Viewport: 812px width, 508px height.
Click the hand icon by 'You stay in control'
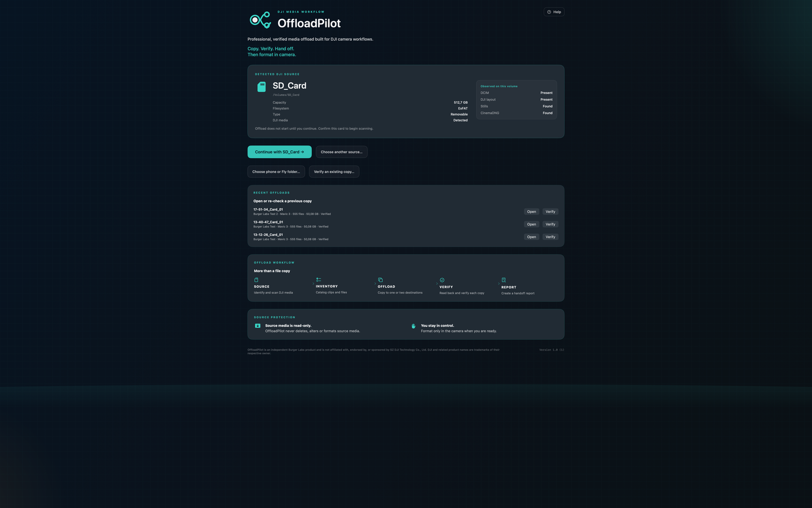coord(413,326)
